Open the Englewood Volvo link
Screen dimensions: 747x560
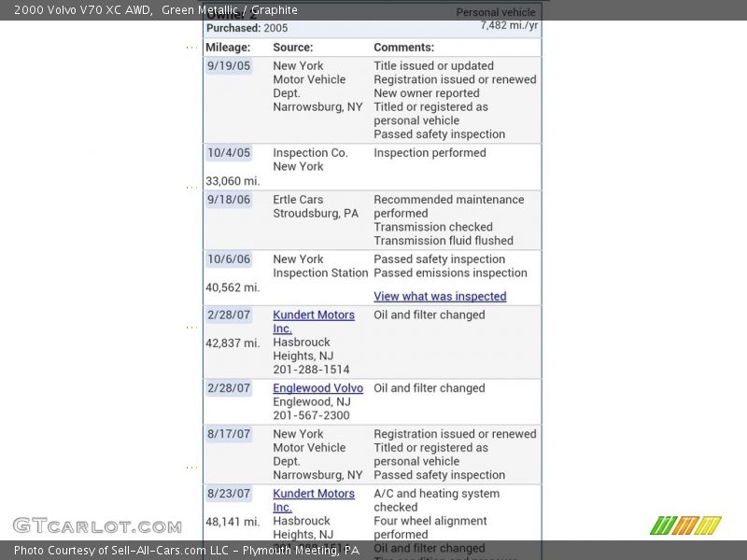coord(317,388)
